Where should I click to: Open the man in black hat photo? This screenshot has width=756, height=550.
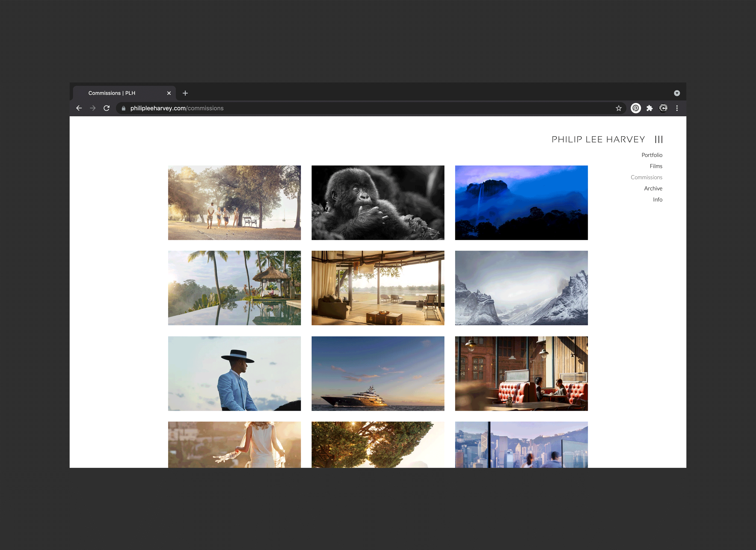click(234, 373)
